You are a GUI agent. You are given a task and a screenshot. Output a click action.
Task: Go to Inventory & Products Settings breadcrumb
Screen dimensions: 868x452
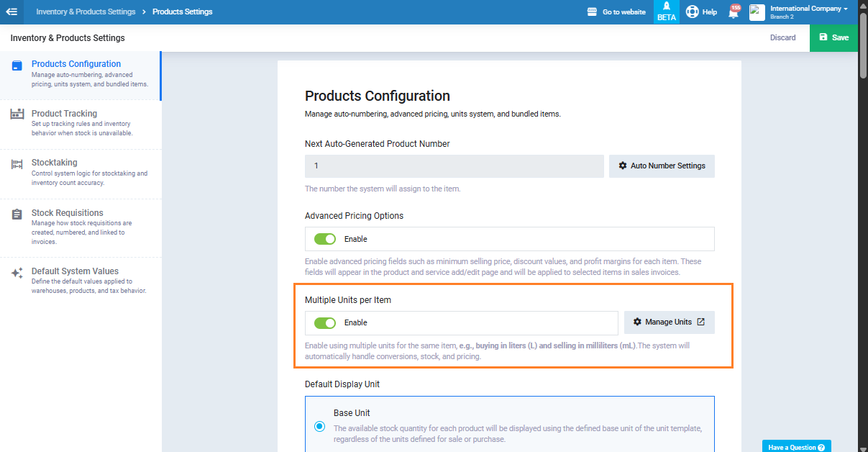[x=86, y=12]
